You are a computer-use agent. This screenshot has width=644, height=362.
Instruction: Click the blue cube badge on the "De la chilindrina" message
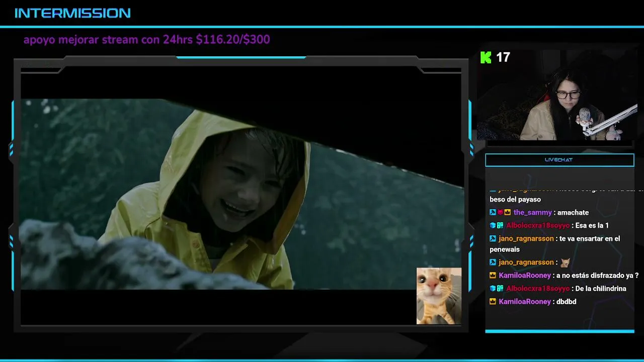[x=493, y=289]
